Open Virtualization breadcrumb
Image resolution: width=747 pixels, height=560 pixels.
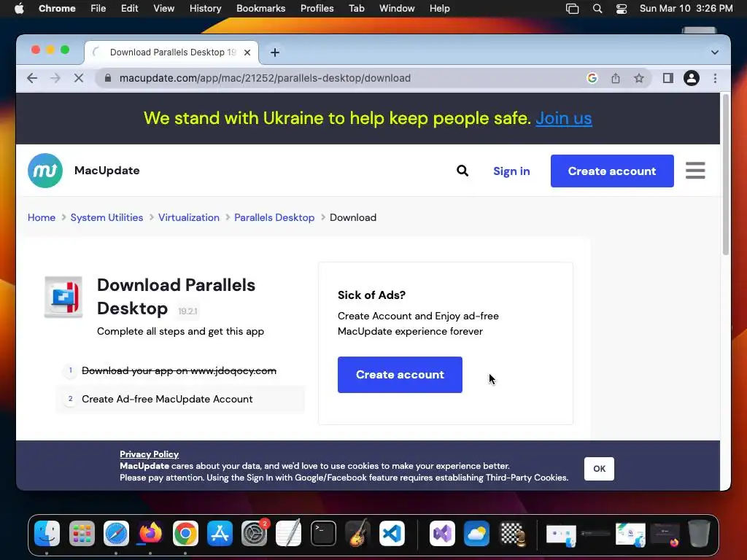[x=189, y=217]
